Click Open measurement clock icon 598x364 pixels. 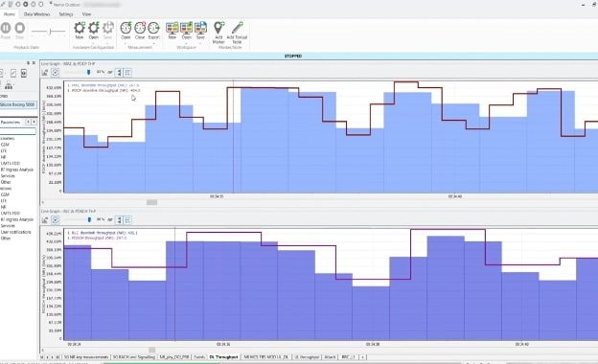tap(126, 28)
